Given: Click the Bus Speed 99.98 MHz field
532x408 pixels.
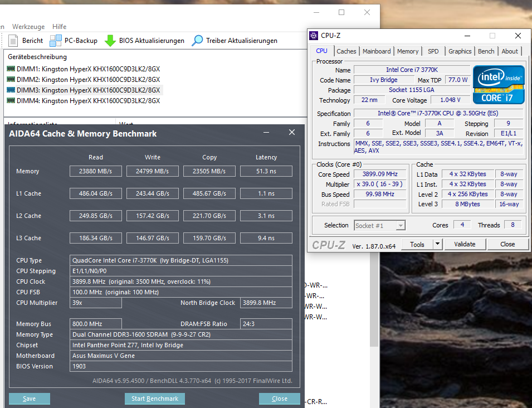Looking at the screenshot, I should click(x=380, y=194).
